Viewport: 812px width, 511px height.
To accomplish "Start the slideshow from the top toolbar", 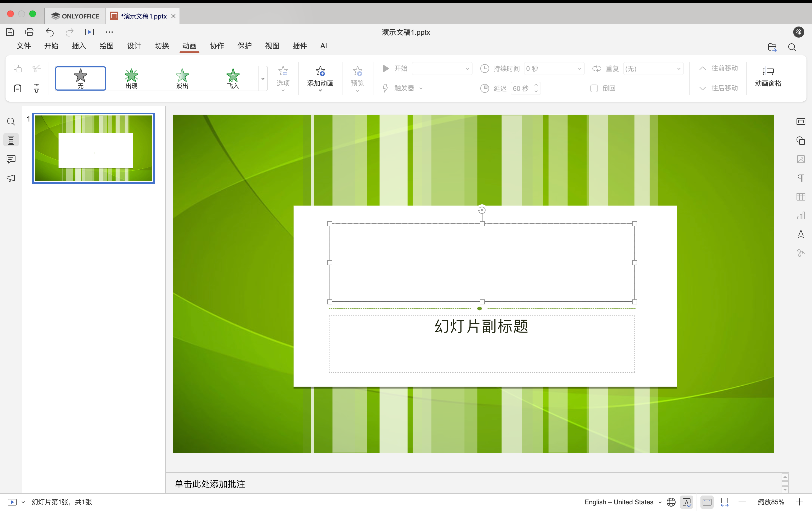I will pyautogui.click(x=89, y=32).
